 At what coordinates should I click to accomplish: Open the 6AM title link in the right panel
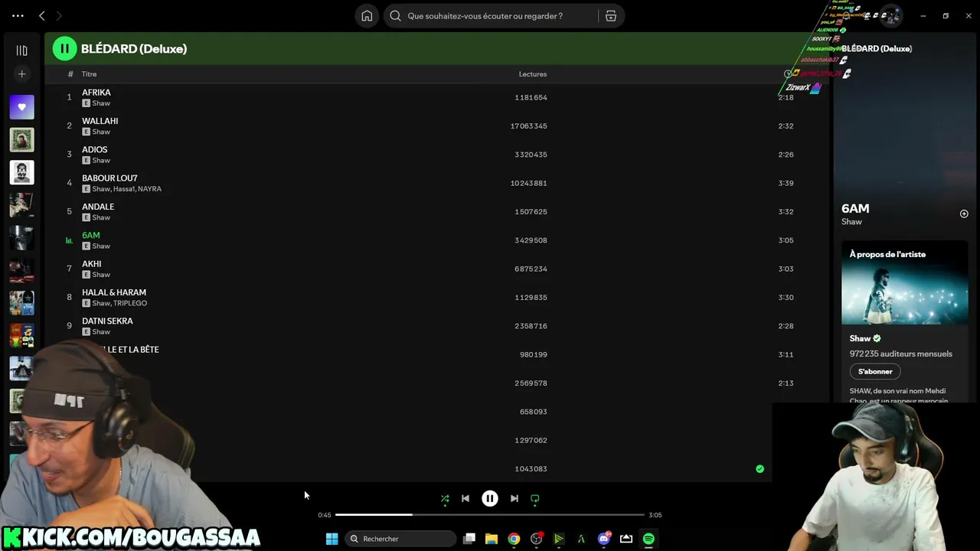click(x=855, y=208)
